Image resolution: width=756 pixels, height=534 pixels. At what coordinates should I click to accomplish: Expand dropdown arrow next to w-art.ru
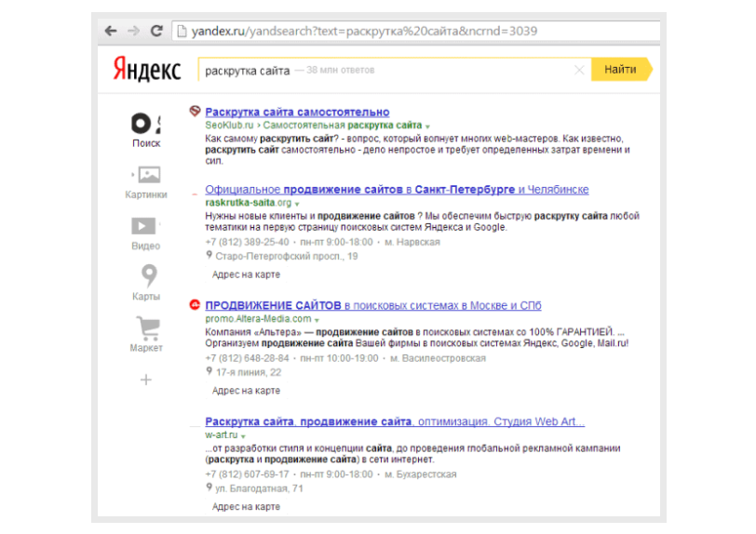pos(244,436)
